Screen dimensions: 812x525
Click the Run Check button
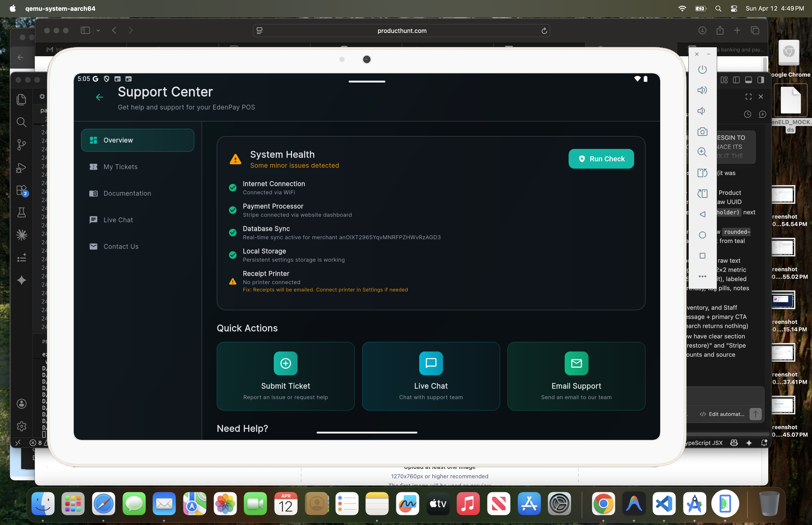[x=601, y=159]
